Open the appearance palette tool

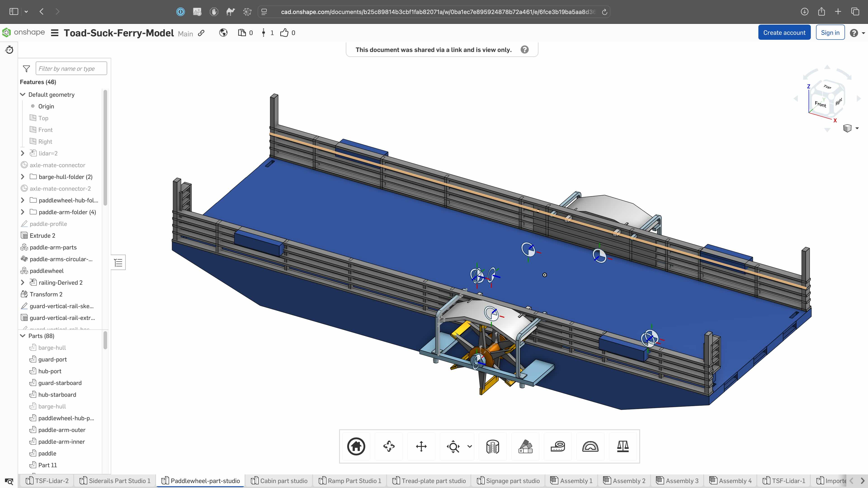(525, 447)
